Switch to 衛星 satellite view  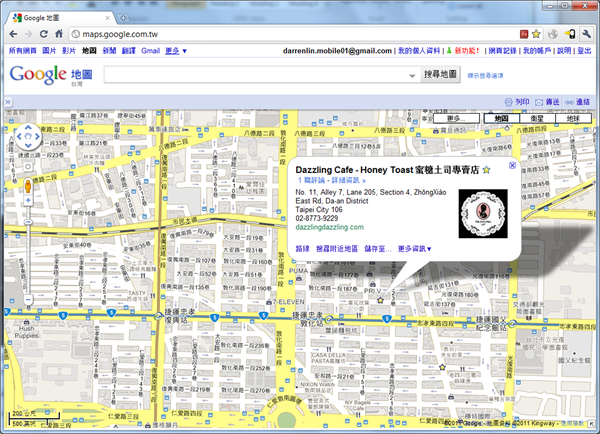537,119
